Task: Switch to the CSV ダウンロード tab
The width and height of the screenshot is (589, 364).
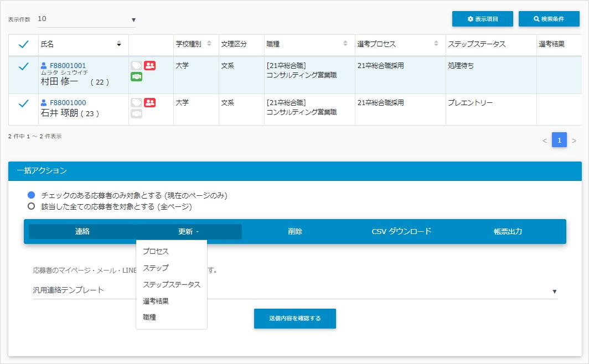Action: point(401,232)
